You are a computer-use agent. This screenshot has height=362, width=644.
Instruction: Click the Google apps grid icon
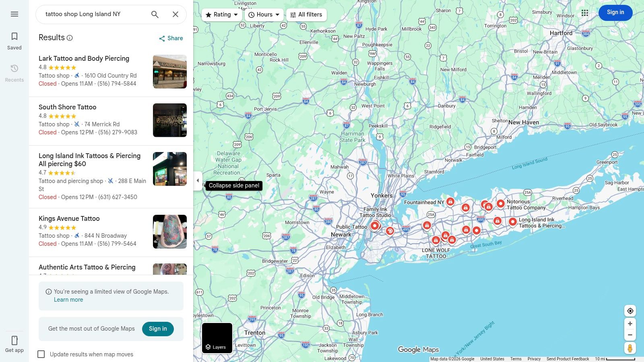coord(585,12)
